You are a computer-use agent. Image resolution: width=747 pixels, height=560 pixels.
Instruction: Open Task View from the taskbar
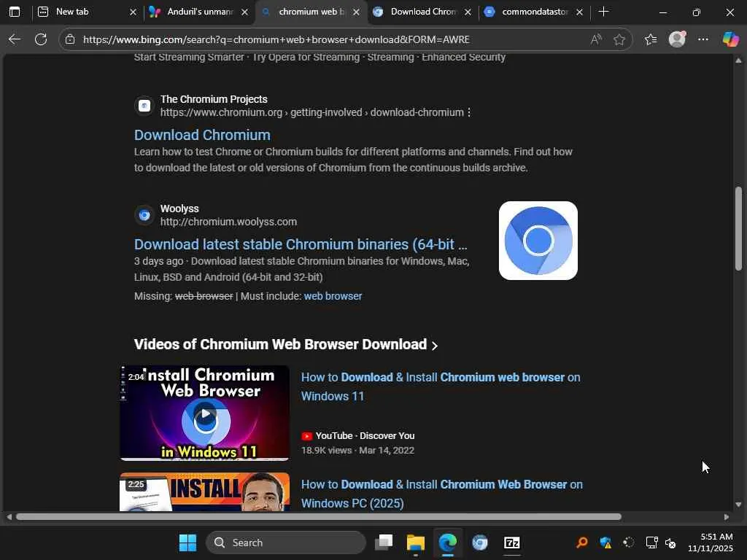tap(384, 542)
